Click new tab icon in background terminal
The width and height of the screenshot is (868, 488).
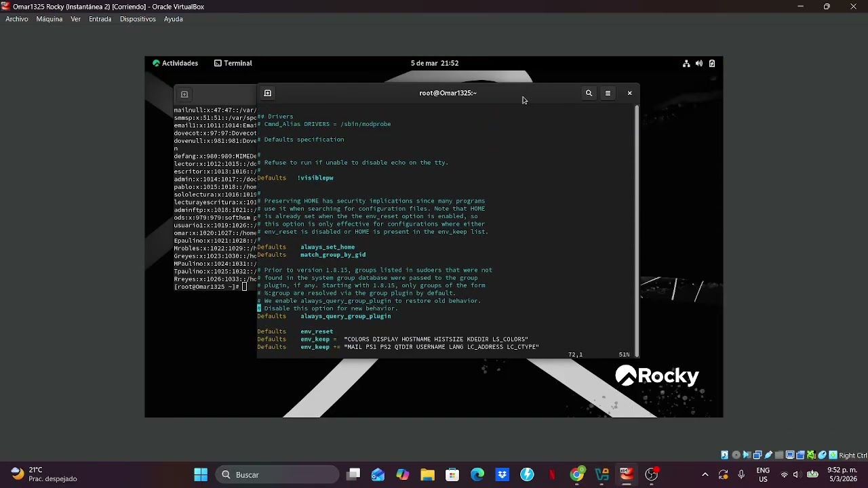pos(184,94)
